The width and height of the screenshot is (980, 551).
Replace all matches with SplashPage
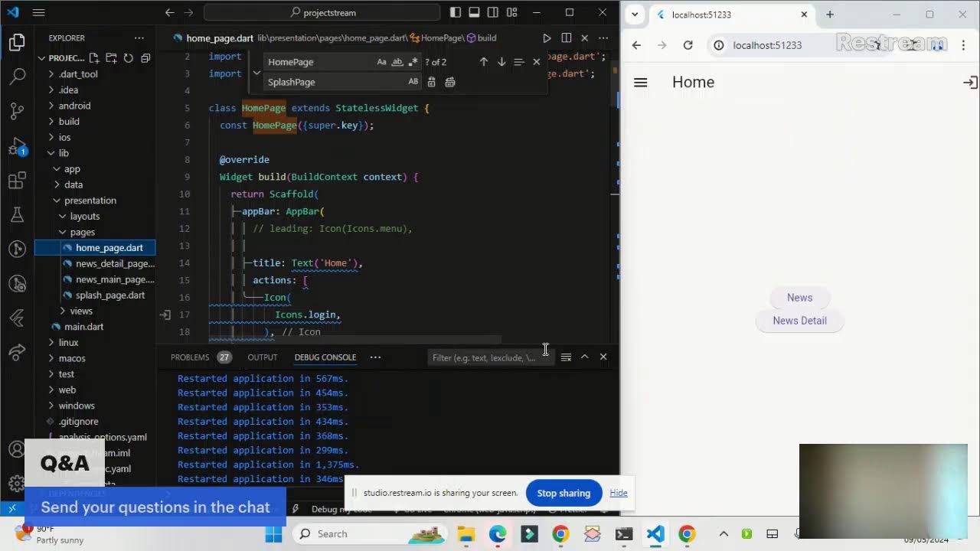point(449,82)
